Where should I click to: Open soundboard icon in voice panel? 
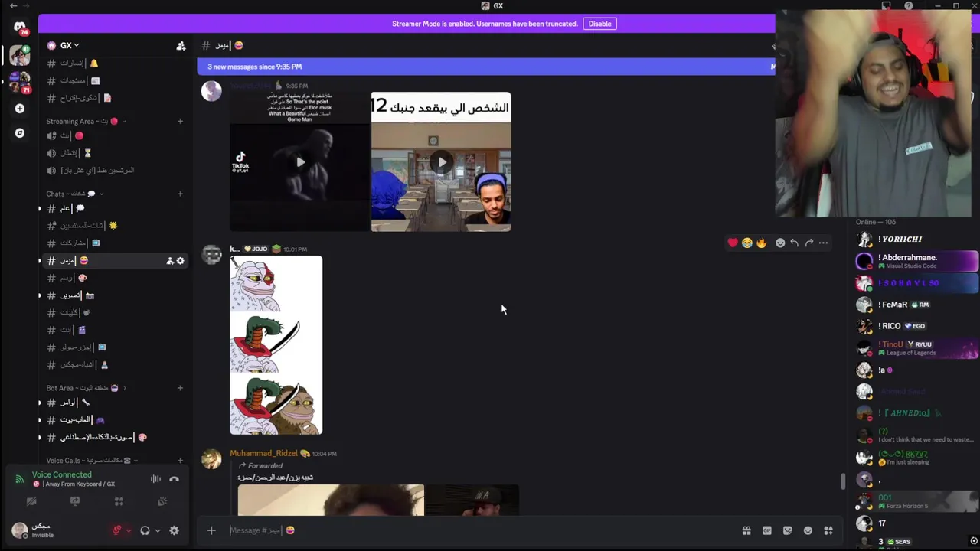click(x=162, y=501)
